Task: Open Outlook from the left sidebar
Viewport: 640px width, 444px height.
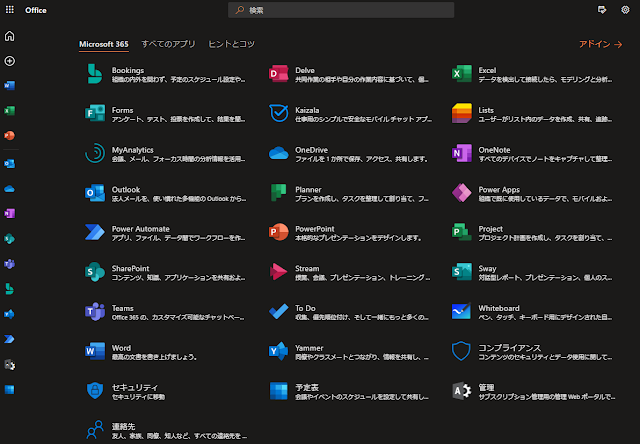Action: (9, 164)
